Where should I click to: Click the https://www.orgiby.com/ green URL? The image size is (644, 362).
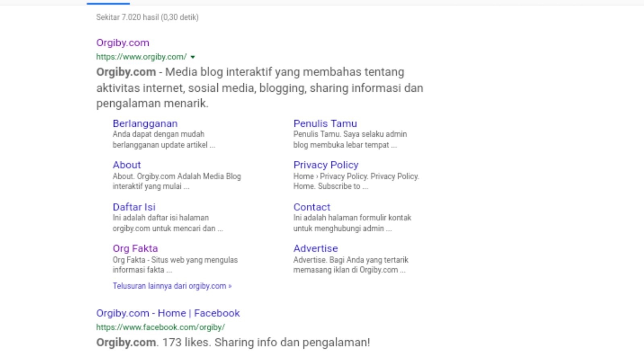click(141, 57)
